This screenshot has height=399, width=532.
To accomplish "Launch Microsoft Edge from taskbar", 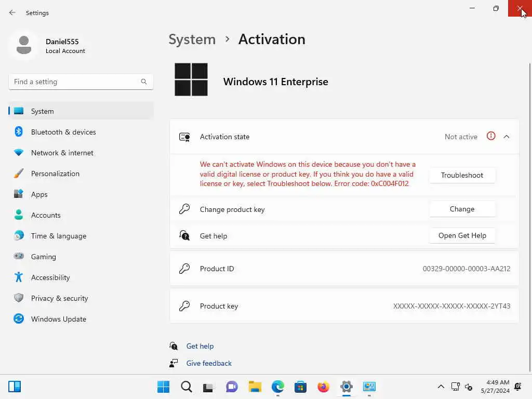I will pyautogui.click(x=278, y=387).
